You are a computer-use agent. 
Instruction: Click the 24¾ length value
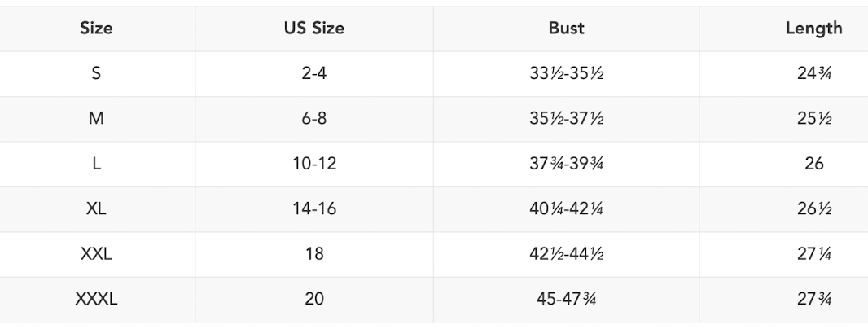tap(813, 74)
